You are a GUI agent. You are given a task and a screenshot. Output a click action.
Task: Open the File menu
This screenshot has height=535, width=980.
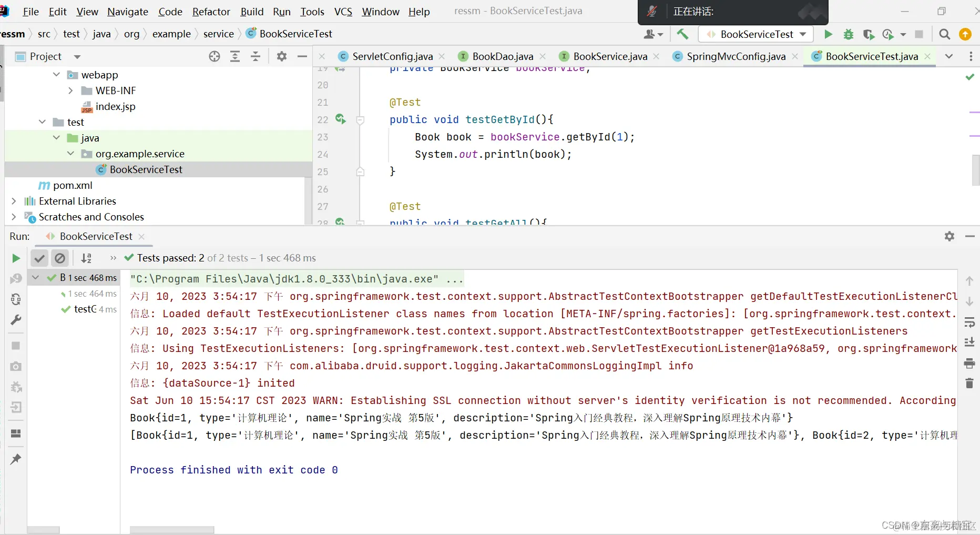31,12
